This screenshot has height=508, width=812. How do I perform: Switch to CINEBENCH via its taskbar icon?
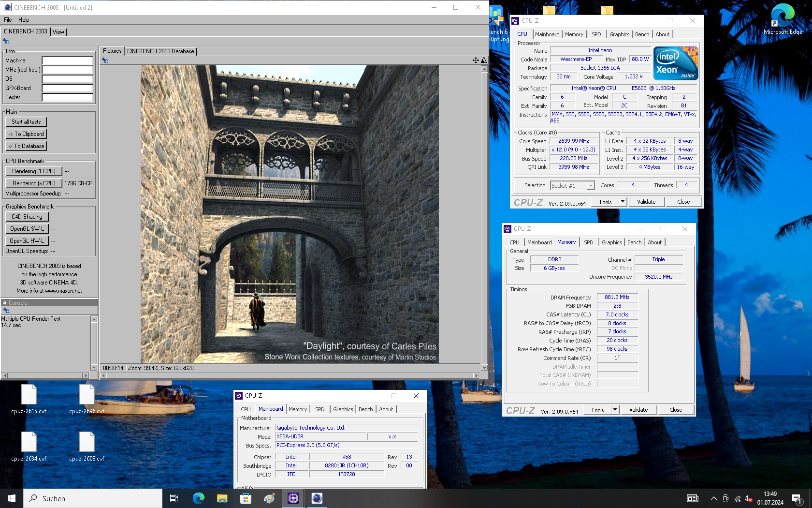point(317,498)
